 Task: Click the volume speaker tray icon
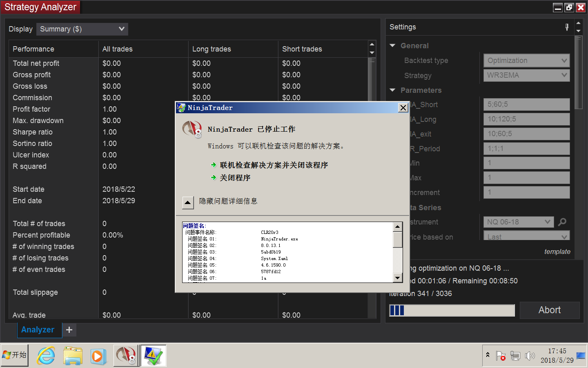[x=530, y=356]
